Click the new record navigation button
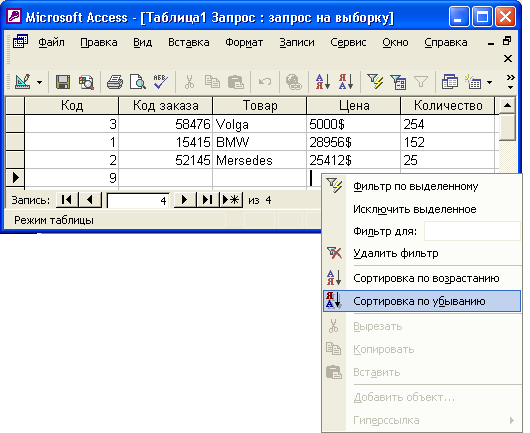The image size is (530, 433). click(231, 200)
